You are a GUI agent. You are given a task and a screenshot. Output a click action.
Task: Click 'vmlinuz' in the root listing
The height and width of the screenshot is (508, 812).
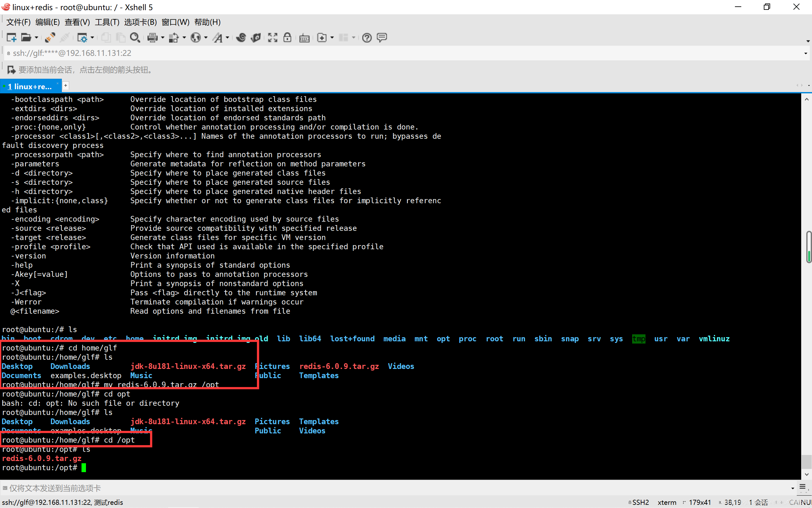coord(714,339)
